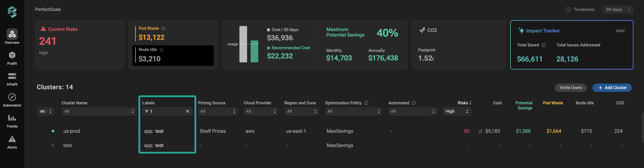Click the Annually $176,438 savings value
Image resolution: width=644 pixels, height=168 pixels.
point(383,58)
